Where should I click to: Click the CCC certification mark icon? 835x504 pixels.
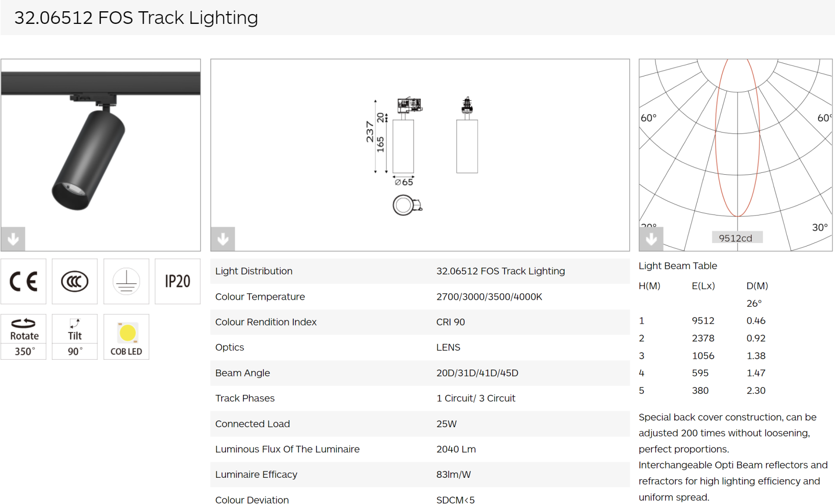(75, 282)
